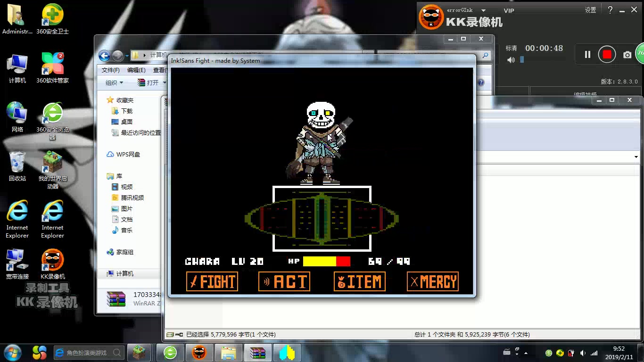Open 我的世界启动器 desktop shortcut
The image size is (644, 362).
(53, 170)
